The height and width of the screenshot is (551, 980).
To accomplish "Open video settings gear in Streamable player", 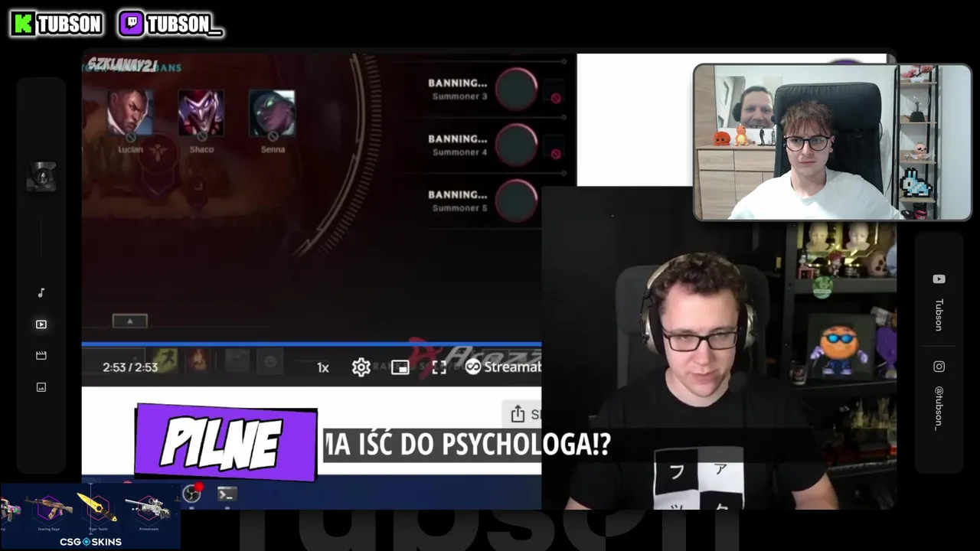I will 361,367.
